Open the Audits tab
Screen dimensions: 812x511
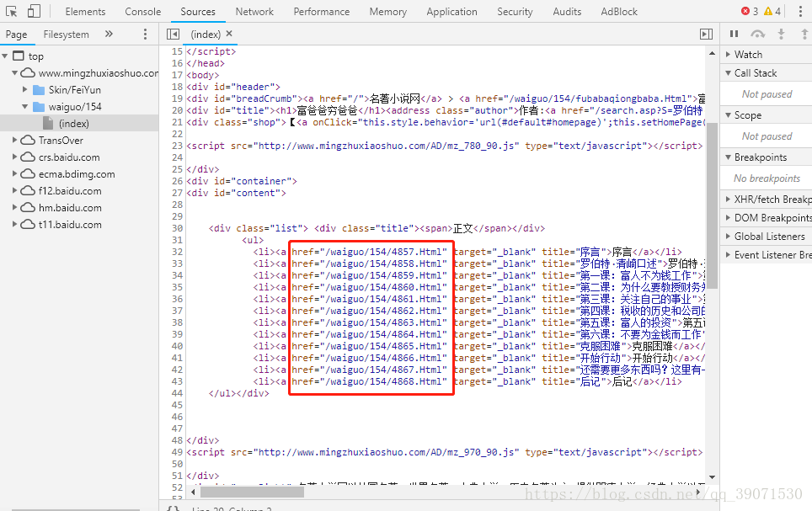click(567, 12)
